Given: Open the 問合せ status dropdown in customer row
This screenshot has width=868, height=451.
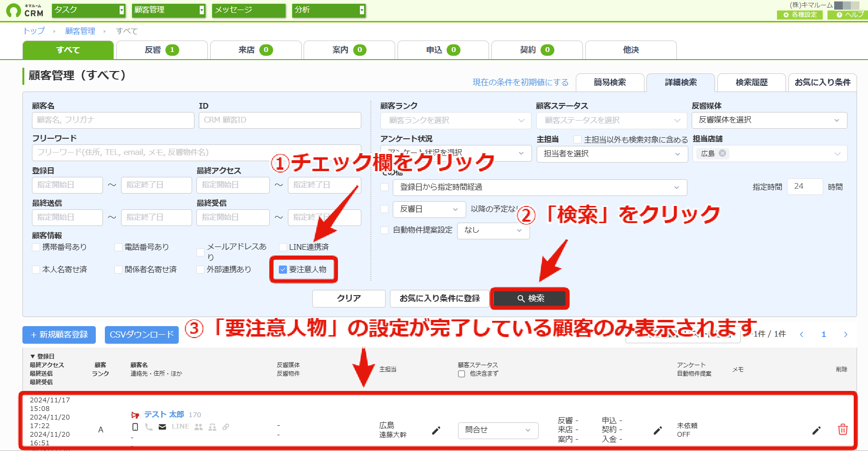Looking at the screenshot, I should 498,430.
